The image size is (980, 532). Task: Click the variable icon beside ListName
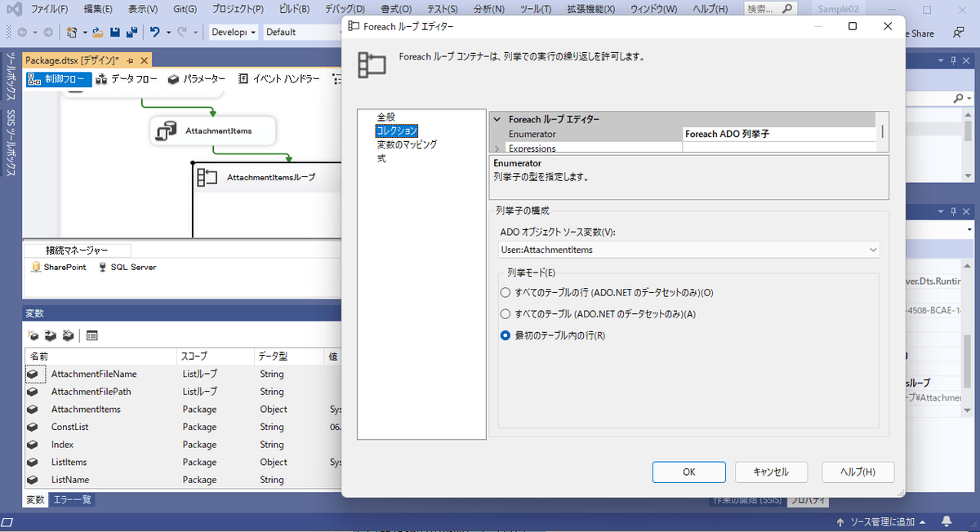click(x=33, y=480)
